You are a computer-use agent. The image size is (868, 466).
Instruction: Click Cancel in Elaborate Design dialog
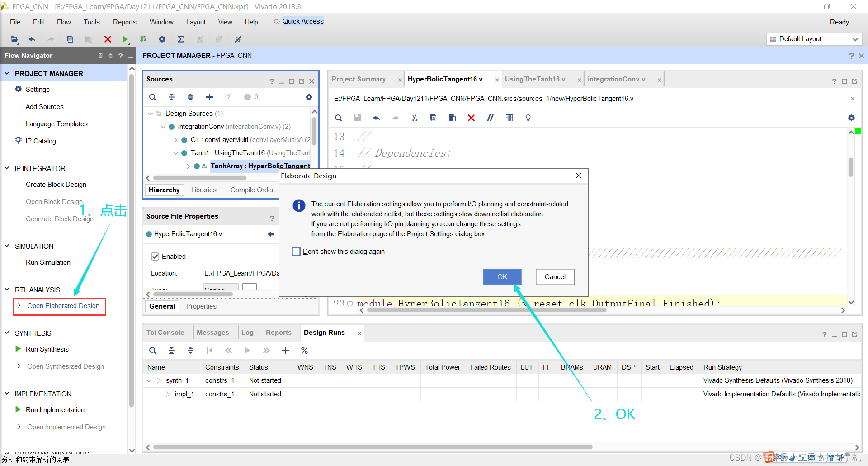pyautogui.click(x=555, y=277)
